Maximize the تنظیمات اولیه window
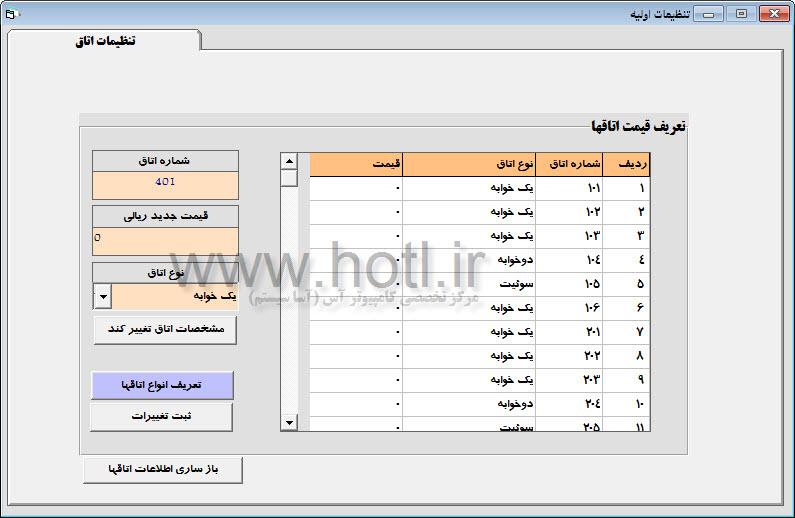This screenshot has height=518, width=795. tap(741, 14)
